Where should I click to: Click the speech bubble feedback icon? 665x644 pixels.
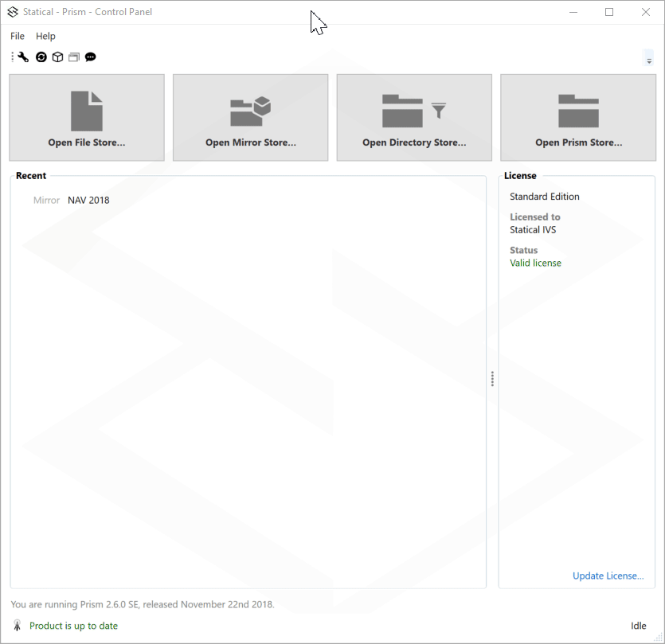90,57
